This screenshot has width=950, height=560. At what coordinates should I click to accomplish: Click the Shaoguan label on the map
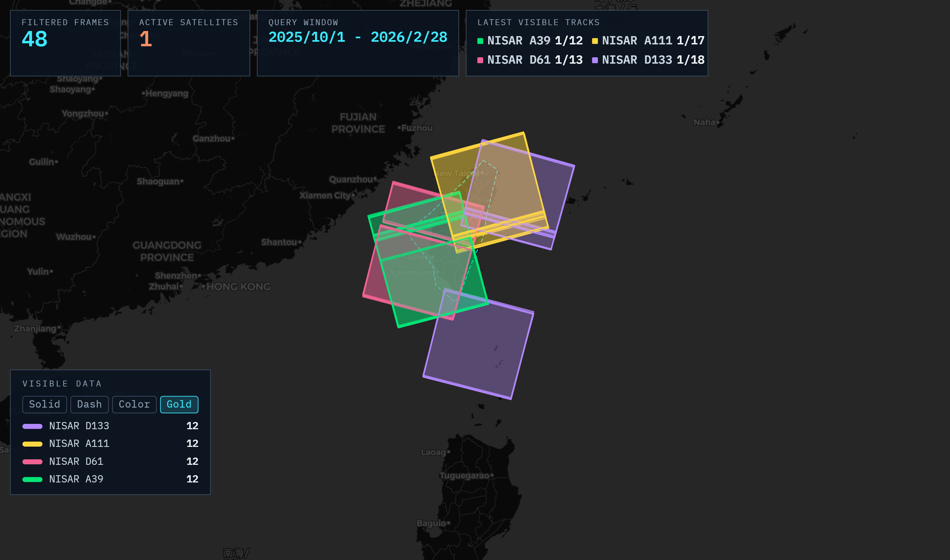click(x=158, y=182)
